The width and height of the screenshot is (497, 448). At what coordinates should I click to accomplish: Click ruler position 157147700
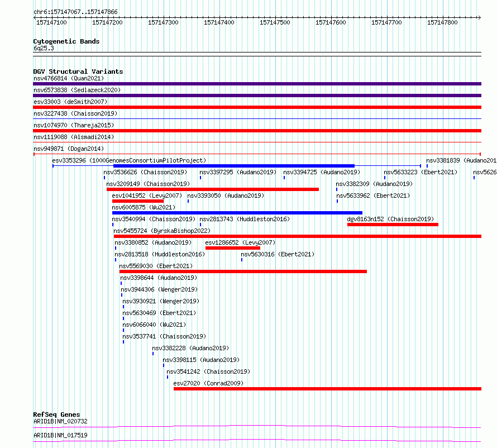(x=386, y=22)
